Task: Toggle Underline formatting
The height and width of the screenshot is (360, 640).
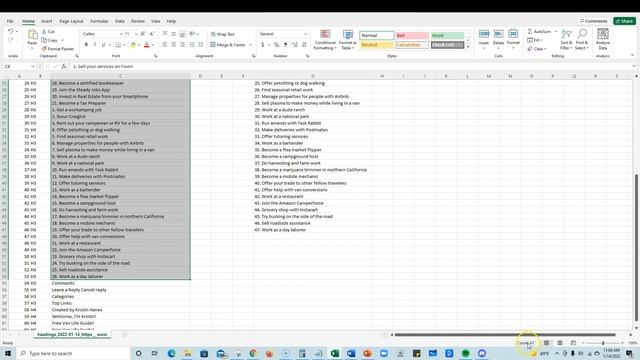Action: (x=103, y=45)
